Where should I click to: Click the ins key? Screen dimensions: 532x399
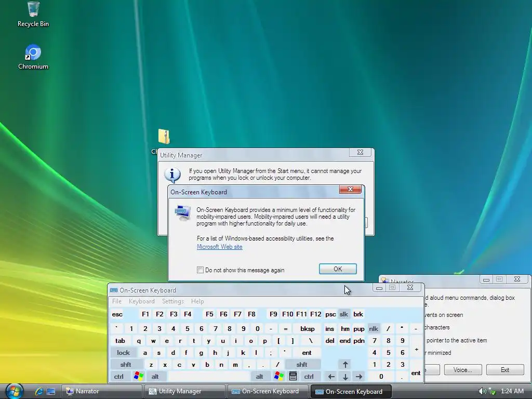(329, 328)
